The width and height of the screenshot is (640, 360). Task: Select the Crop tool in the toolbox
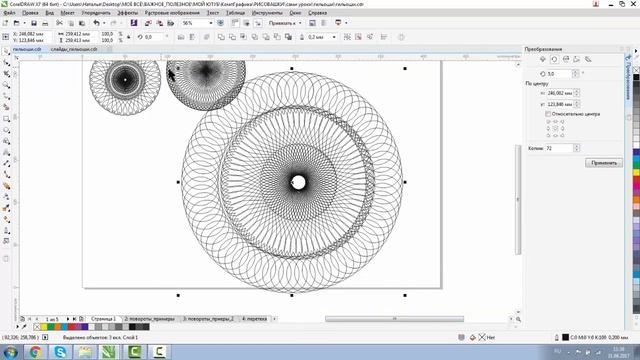tap(6, 74)
